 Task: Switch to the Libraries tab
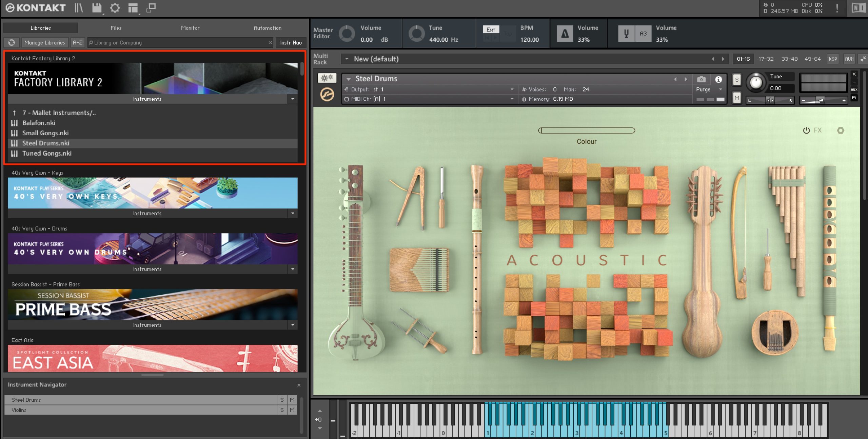(x=41, y=28)
